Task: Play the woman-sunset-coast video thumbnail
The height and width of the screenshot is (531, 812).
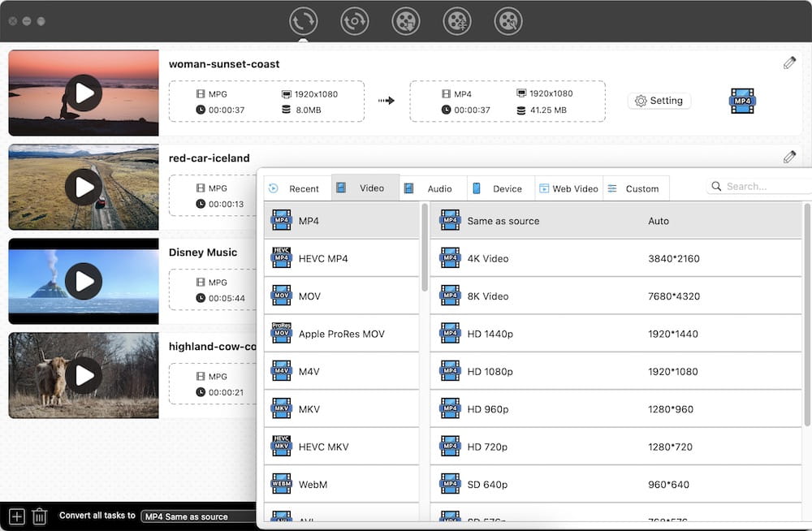Action: click(84, 93)
